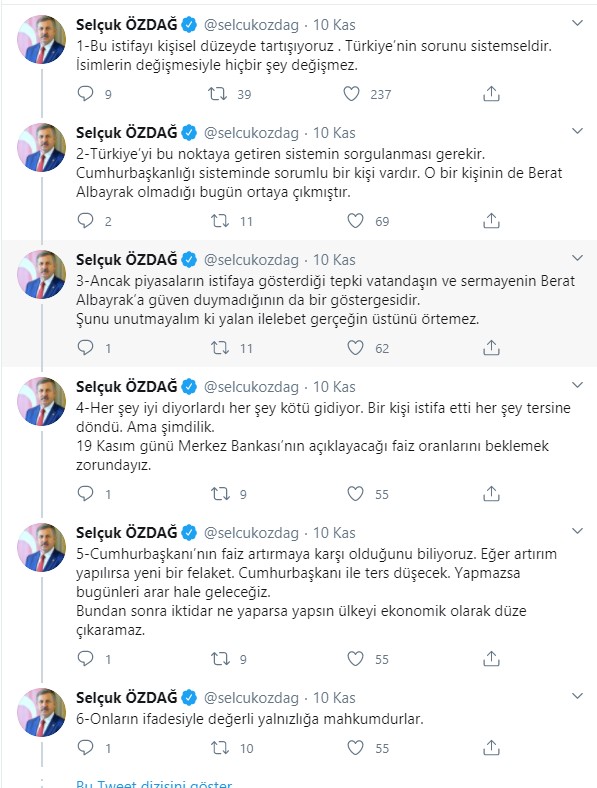Image resolution: width=597 pixels, height=788 pixels.
Task: Retweet tweet 3 about piyasaların tepkisi
Action: tap(220, 348)
